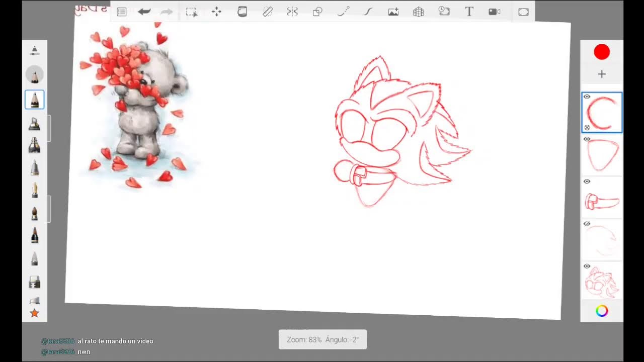
Task: Undo the last stroke
Action: [144, 12]
